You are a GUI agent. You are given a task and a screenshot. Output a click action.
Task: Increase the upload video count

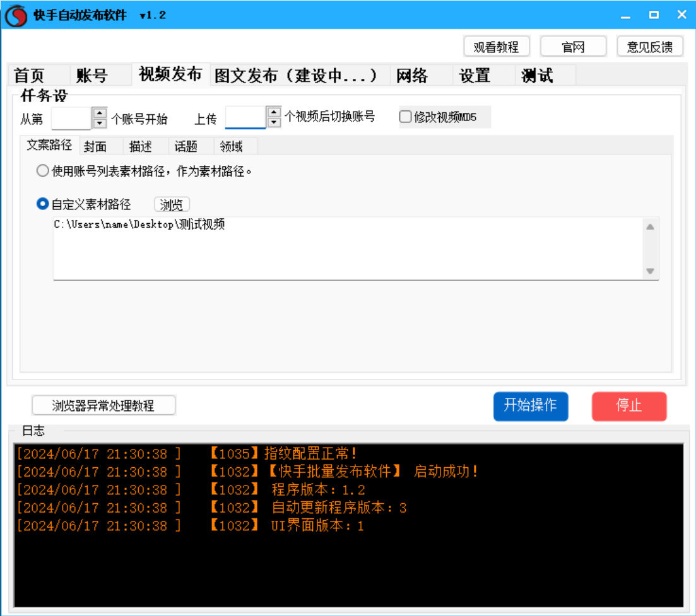coord(274,112)
